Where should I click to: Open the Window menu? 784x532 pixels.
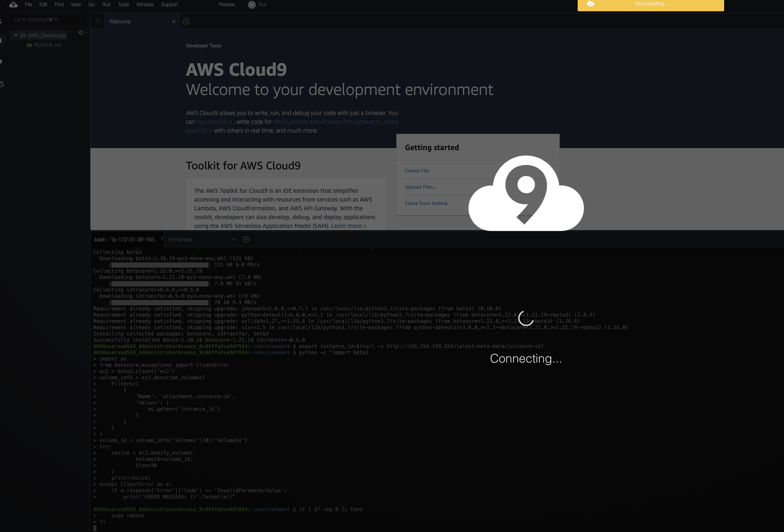(145, 5)
